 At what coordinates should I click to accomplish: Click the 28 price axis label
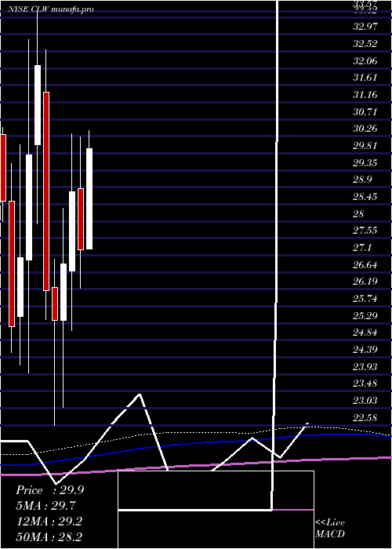[359, 214]
